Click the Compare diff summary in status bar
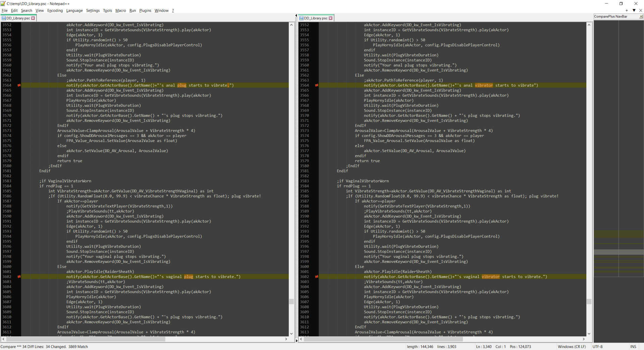The height and width of the screenshot is (350, 644). click(44, 347)
